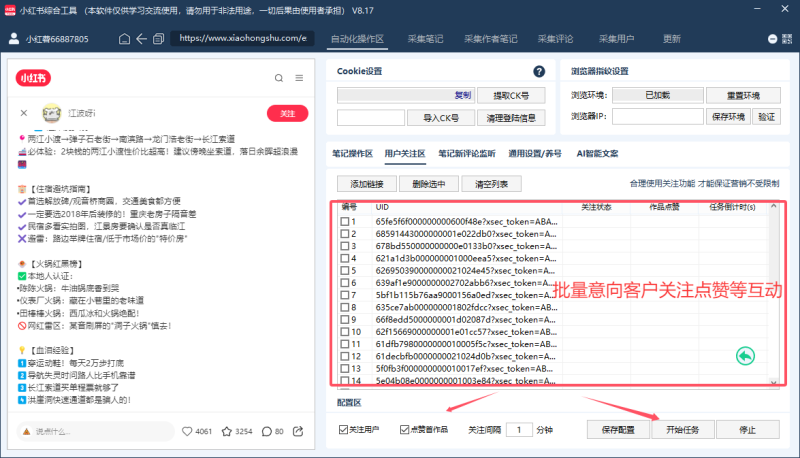
Task: Click the home icon in the top bar
Action: click(x=124, y=39)
